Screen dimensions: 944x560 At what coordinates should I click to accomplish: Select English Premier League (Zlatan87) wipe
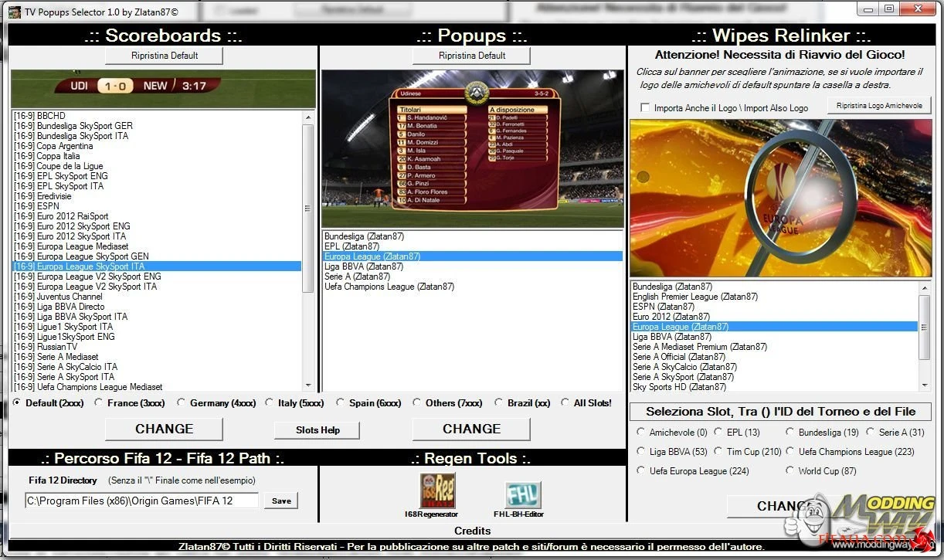coord(775,297)
